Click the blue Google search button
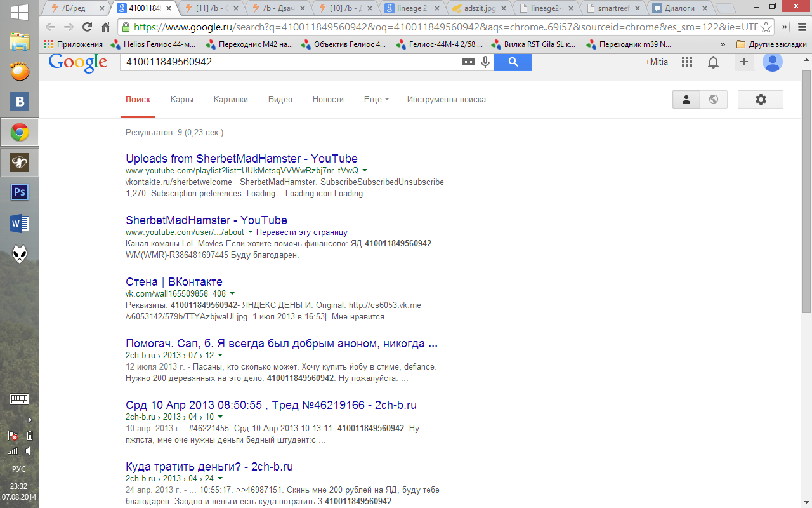The width and height of the screenshot is (812, 508). tap(513, 62)
